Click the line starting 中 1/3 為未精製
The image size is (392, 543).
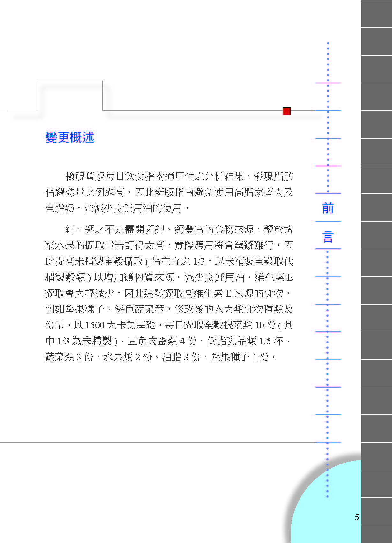168,341
